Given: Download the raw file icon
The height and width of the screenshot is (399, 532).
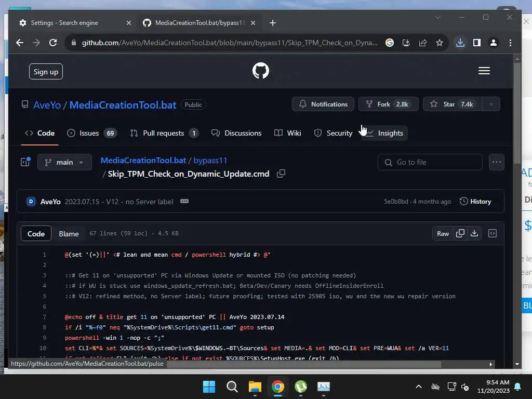Looking at the screenshot, I should tap(474, 233).
